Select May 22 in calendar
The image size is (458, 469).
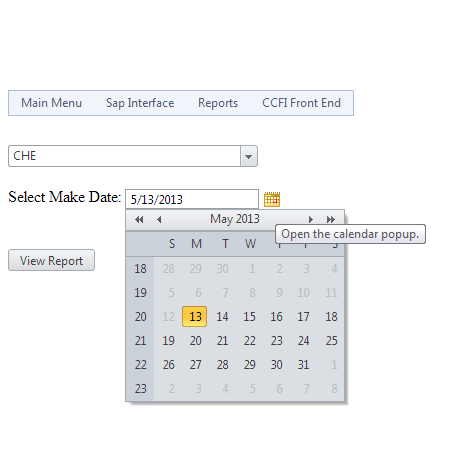[x=249, y=341]
